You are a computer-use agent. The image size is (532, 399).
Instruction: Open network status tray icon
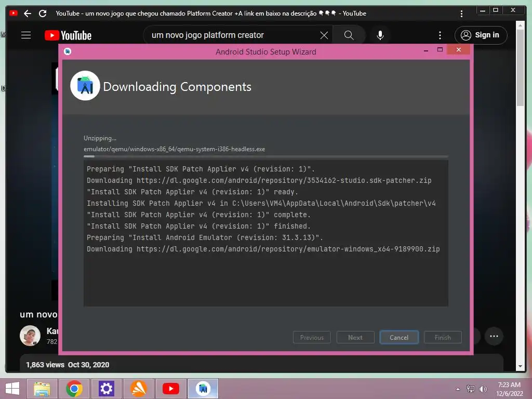tap(471, 389)
